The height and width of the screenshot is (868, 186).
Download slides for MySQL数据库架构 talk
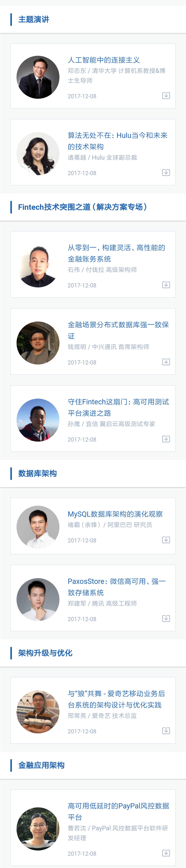(166, 540)
